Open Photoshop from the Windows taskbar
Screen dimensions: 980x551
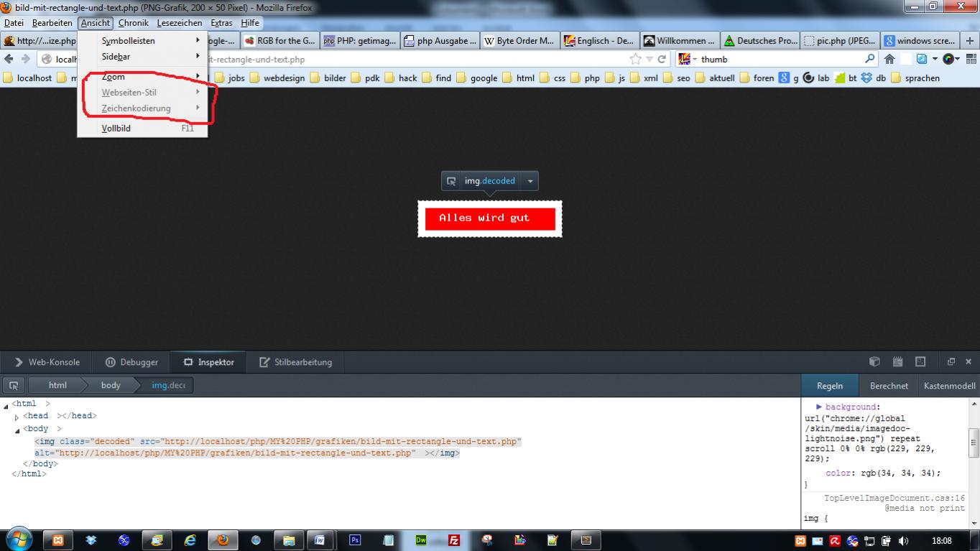355,540
